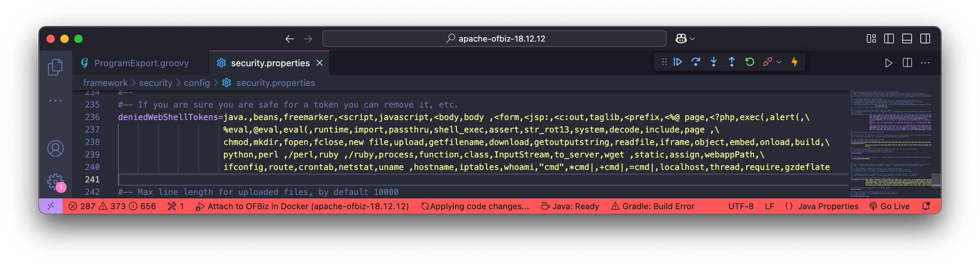Close the security.properties tab
The width and height of the screenshot is (980, 265).
(320, 63)
